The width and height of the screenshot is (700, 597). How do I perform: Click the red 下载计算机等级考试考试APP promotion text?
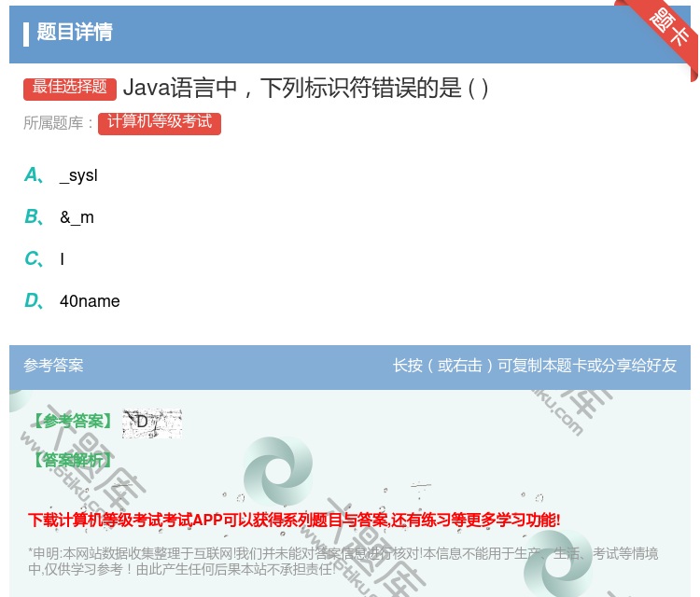click(x=294, y=521)
